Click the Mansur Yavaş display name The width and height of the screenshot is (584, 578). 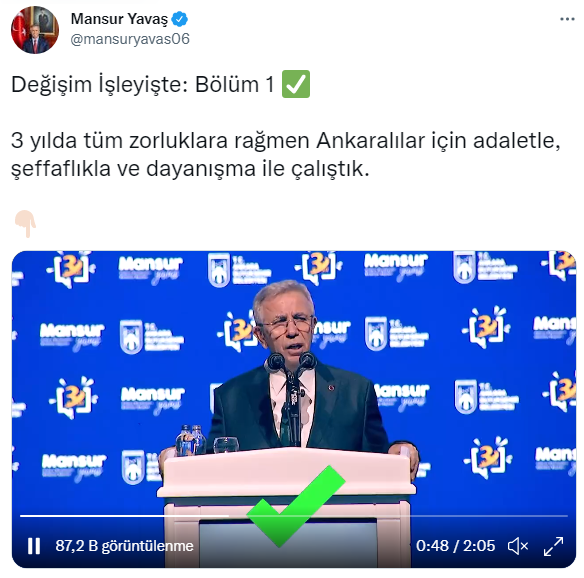[119, 19]
